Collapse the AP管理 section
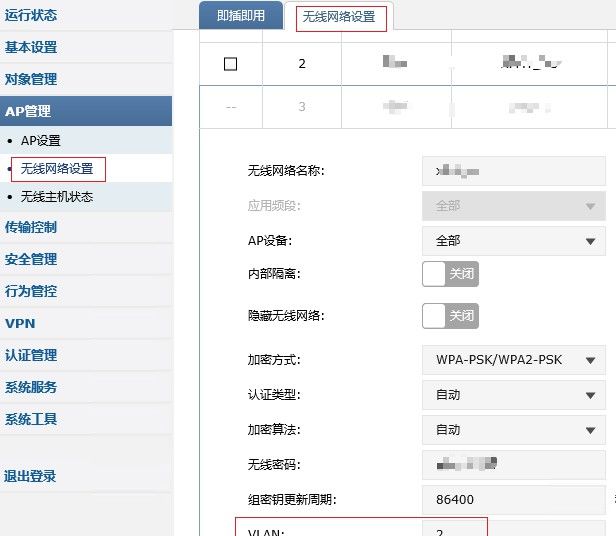616x536 pixels. [x=86, y=111]
